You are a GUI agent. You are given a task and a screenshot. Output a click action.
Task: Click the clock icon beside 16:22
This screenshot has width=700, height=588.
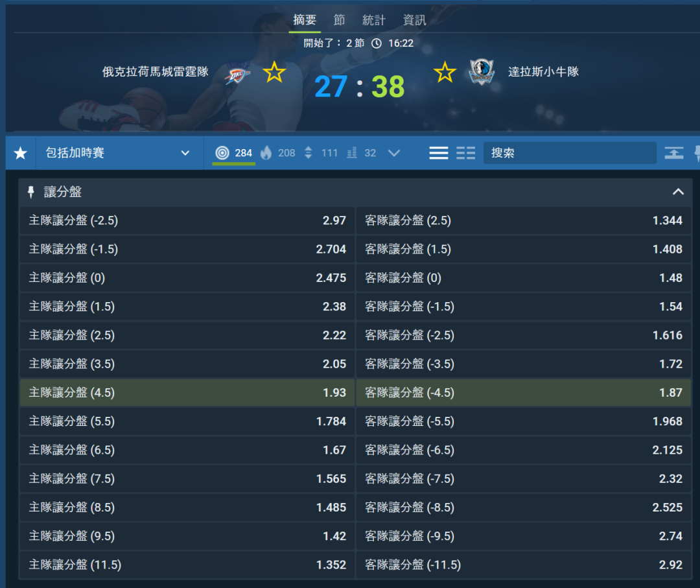pyautogui.click(x=377, y=43)
